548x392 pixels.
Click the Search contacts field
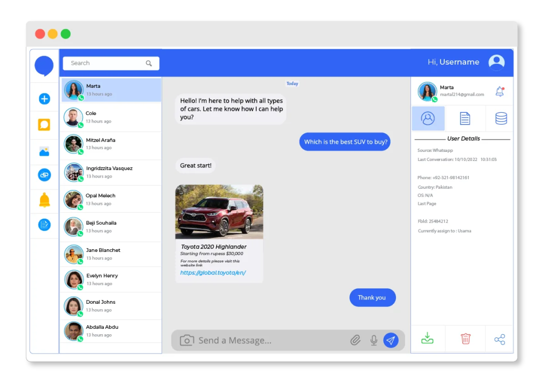coord(107,63)
